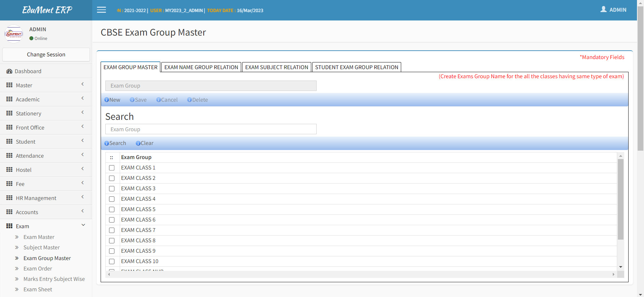Viewport: 644px width, 297px height.
Task: Click the Search Exam Group input field
Action: [x=211, y=129]
